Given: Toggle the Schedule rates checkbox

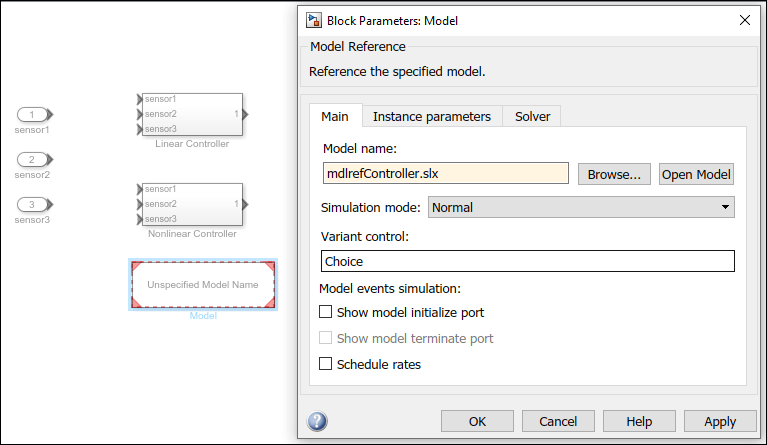Looking at the screenshot, I should (325, 364).
